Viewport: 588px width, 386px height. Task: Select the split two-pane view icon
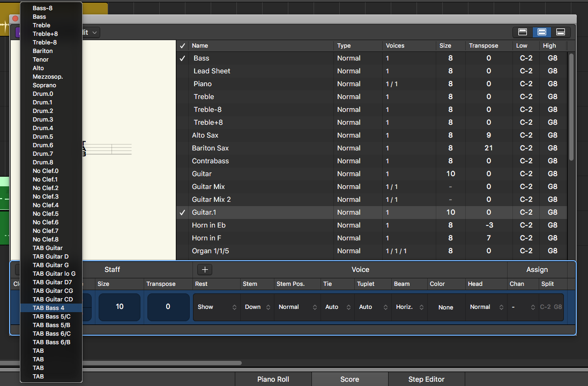[541, 32]
